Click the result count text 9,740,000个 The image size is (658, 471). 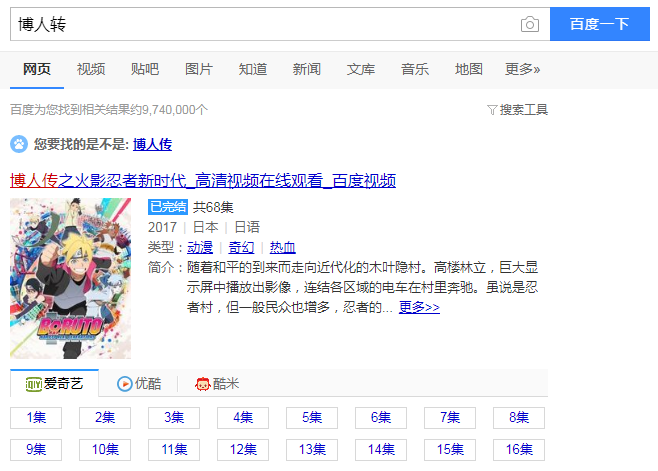pos(175,110)
